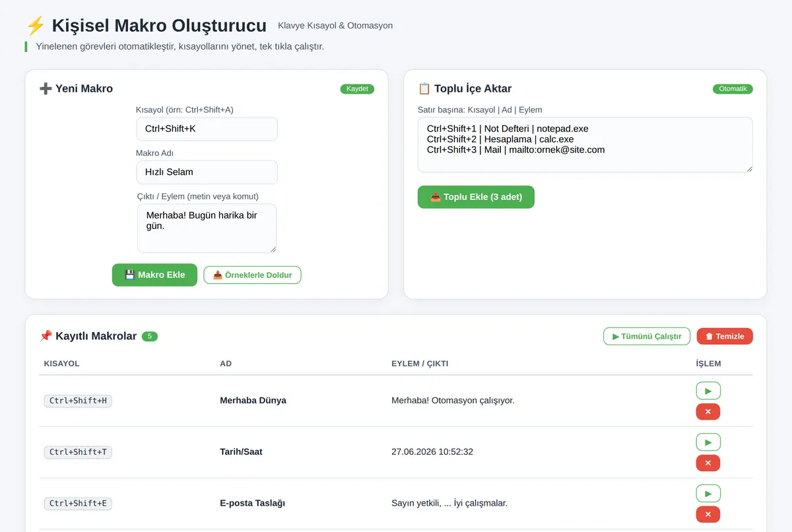
Task: Click the Toplu İçe Aktar heading
Action: tap(465, 88)
